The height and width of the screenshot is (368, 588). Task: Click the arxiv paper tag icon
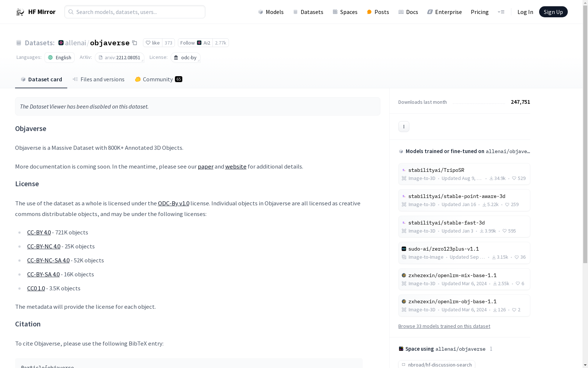click(x=100, y=58)
